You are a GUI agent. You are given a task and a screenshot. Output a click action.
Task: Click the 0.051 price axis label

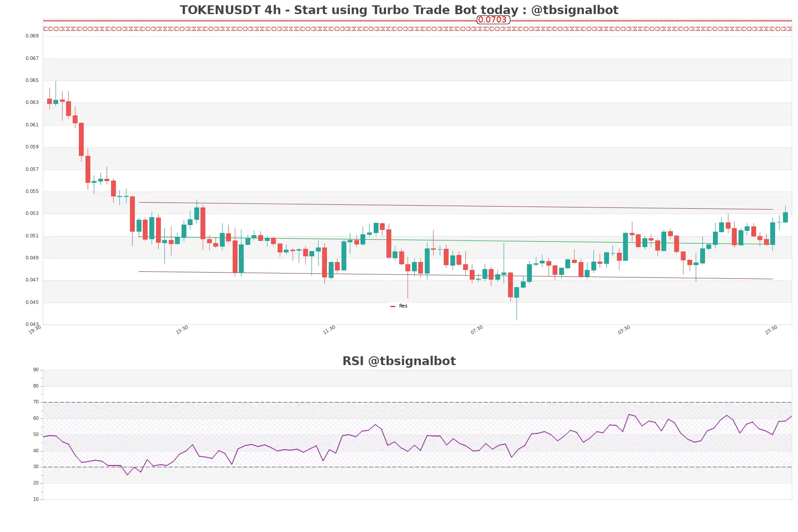pos(32,236)
